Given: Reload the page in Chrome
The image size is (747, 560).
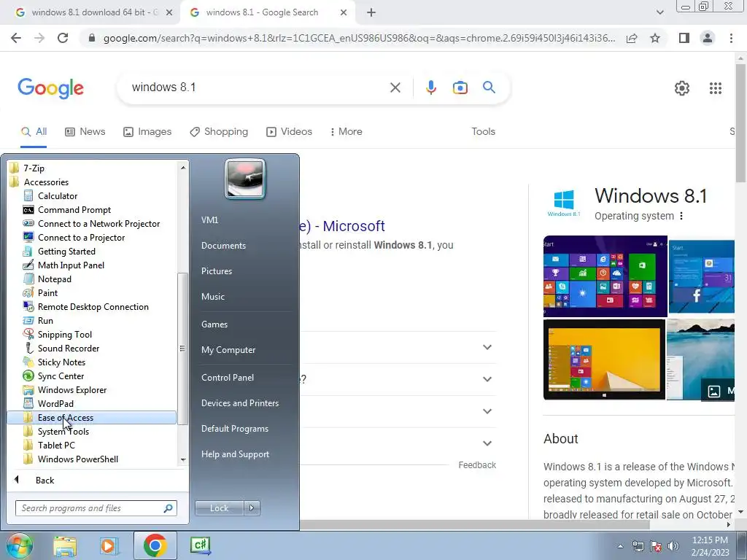Looking at the screenshot, I should point(63,38).
